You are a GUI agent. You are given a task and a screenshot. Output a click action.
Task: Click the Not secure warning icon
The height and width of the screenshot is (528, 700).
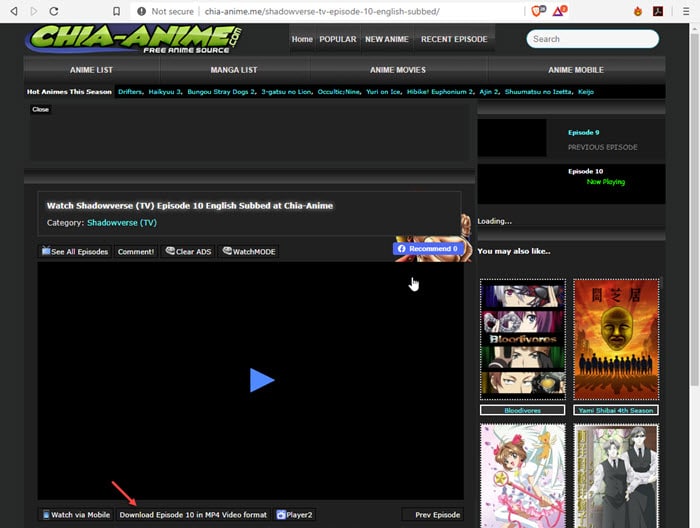(142, 11)
